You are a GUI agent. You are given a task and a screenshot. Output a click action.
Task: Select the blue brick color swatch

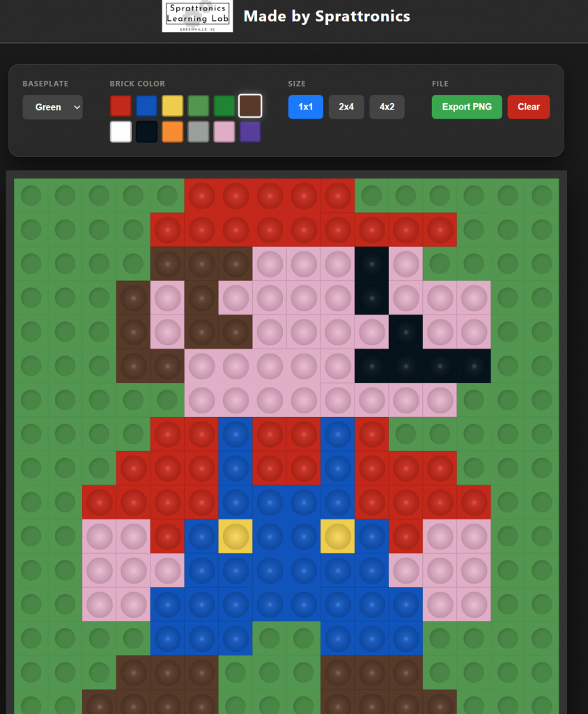[x=146, y=106]
